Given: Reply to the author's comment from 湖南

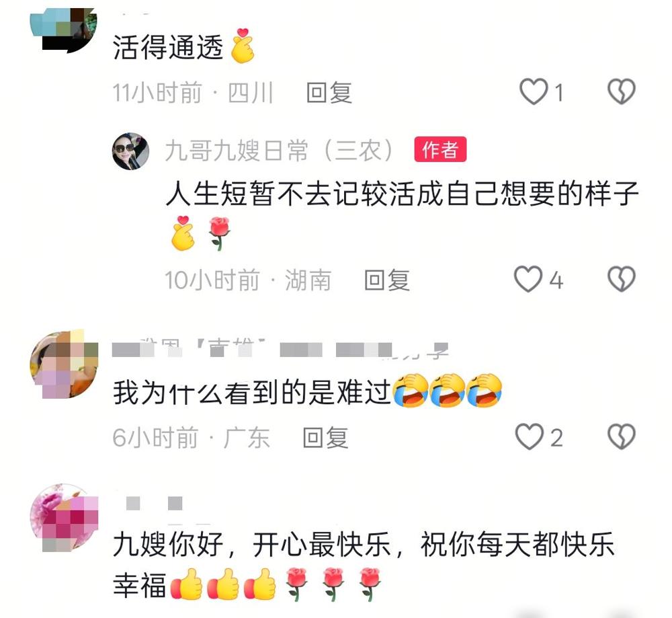Looking at the screenshot, I should tap(387, 280).
